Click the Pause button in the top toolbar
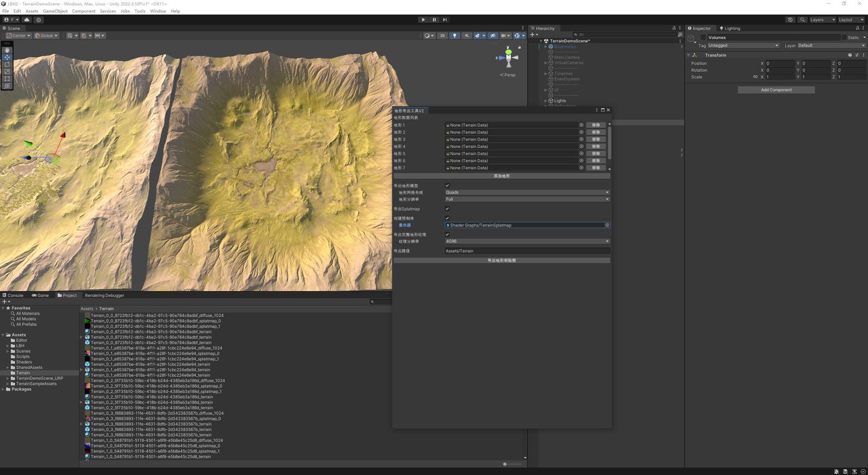Image resolution: width=868 pixels, height=475 pixels. click(434, 19)
